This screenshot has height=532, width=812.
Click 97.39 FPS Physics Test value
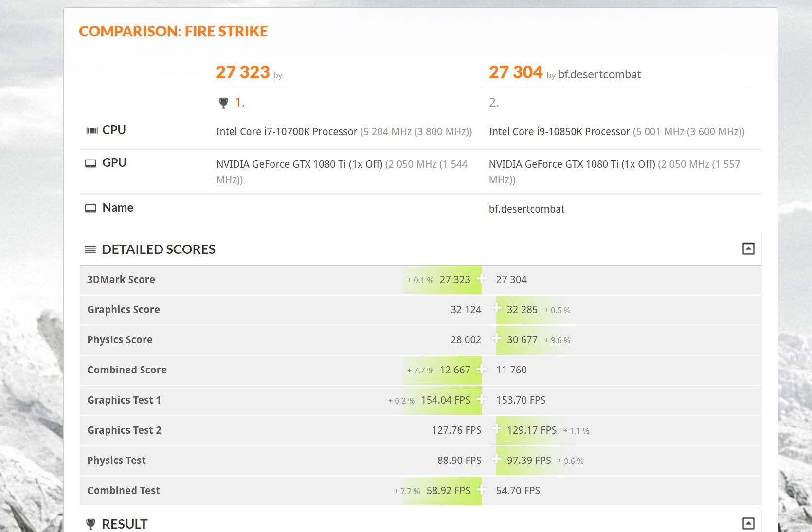point(529,461)
